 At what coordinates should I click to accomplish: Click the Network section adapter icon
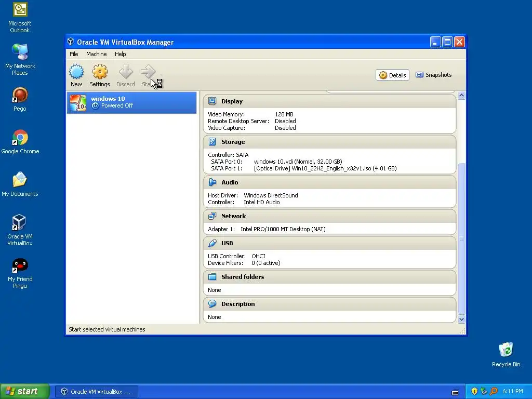tap(212, 216)
